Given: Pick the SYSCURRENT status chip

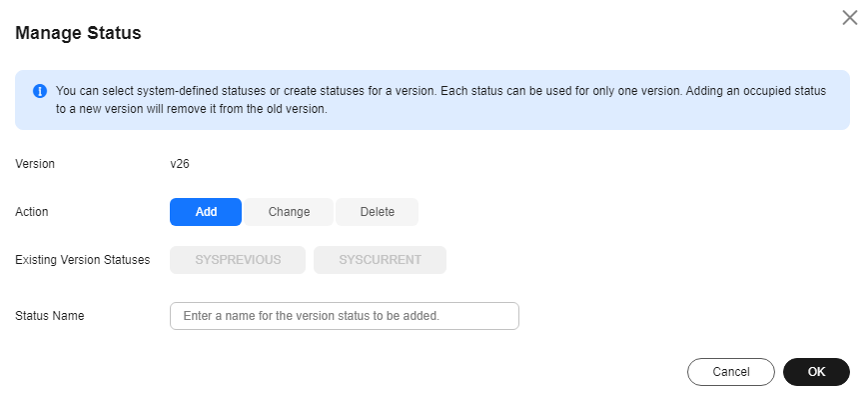Looking at the screenshot, I should [x=380, y=260].
